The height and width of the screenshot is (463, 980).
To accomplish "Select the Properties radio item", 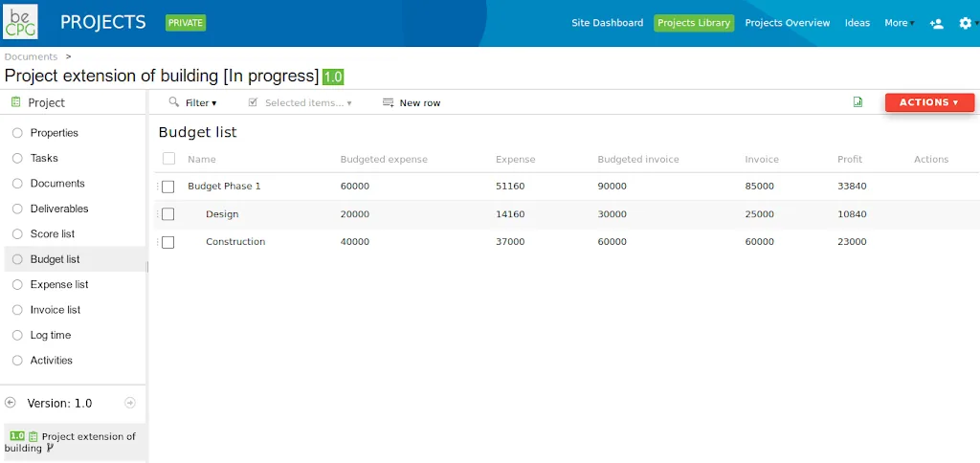I will coord(17,133).
